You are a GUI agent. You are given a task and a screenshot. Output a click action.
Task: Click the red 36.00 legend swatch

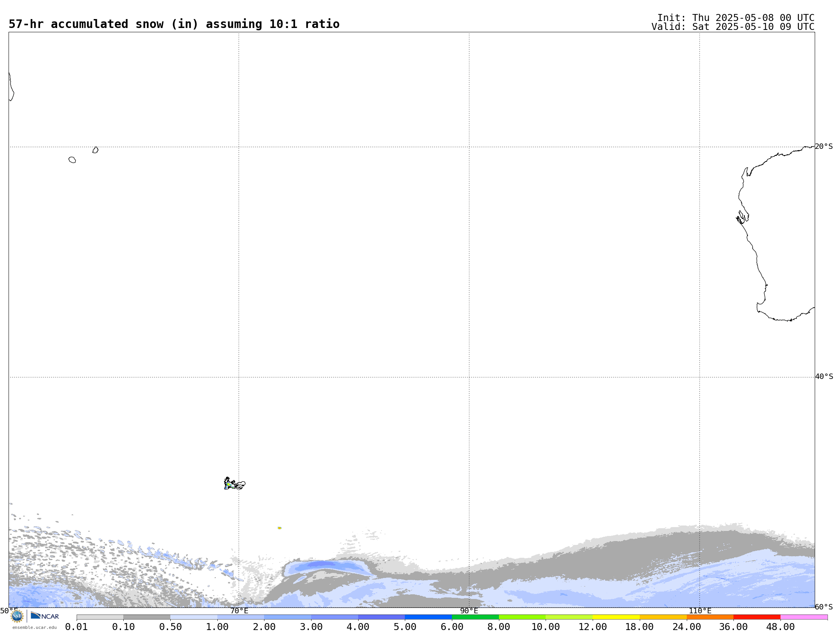(x=757, y=617)
